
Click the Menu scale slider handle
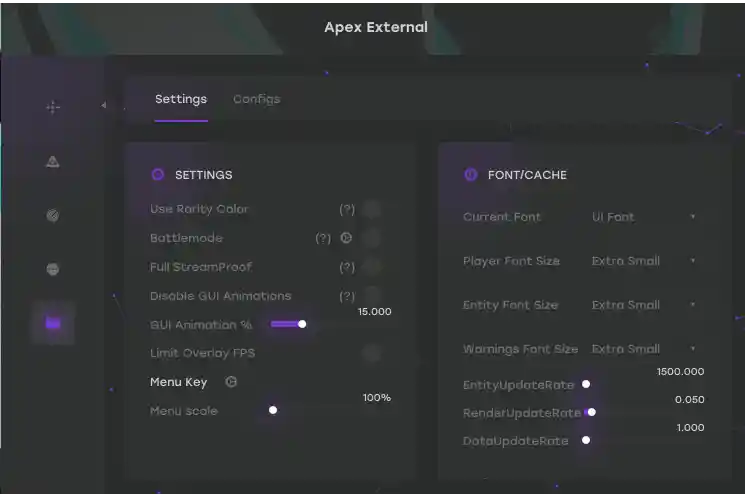coord(273,410)
